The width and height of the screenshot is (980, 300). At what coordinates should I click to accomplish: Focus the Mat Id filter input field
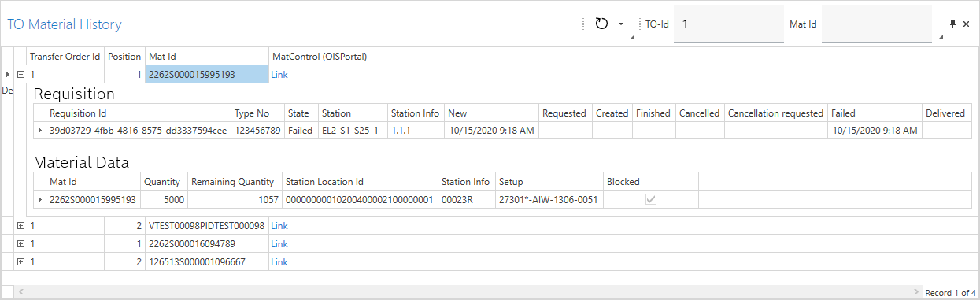click(x=877, y=24)
